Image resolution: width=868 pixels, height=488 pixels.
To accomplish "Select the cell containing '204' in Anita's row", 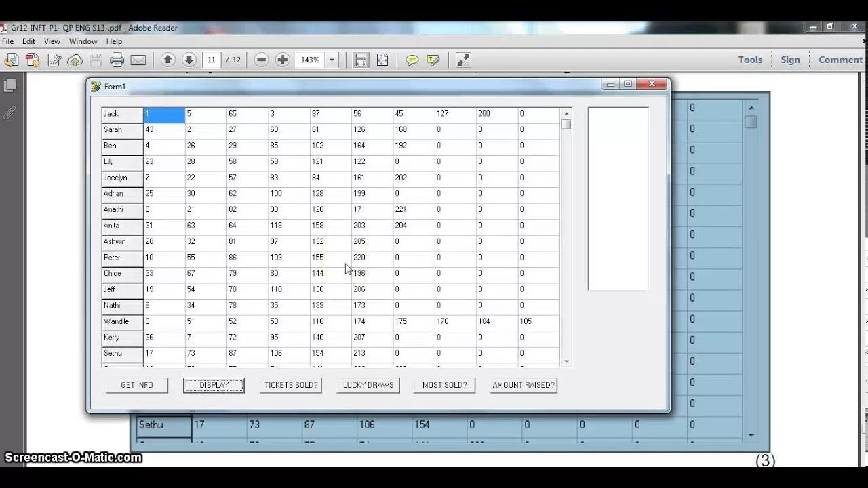I will point(414,226).
